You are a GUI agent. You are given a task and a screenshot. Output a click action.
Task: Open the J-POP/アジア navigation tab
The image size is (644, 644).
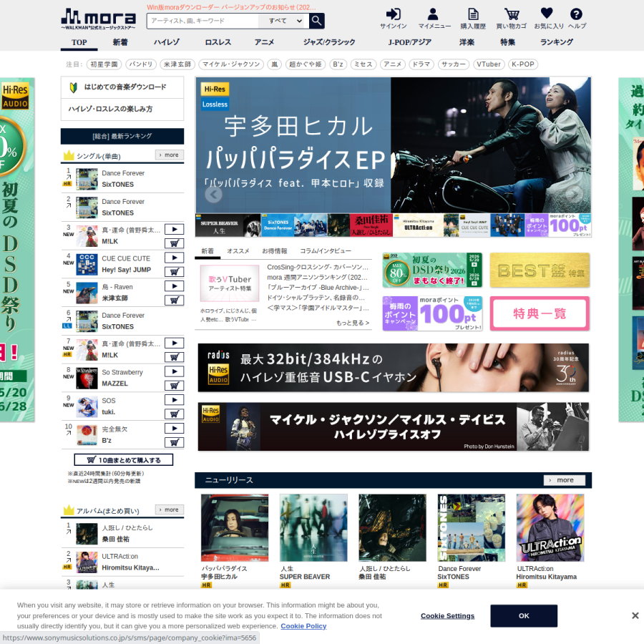(409, 42)
